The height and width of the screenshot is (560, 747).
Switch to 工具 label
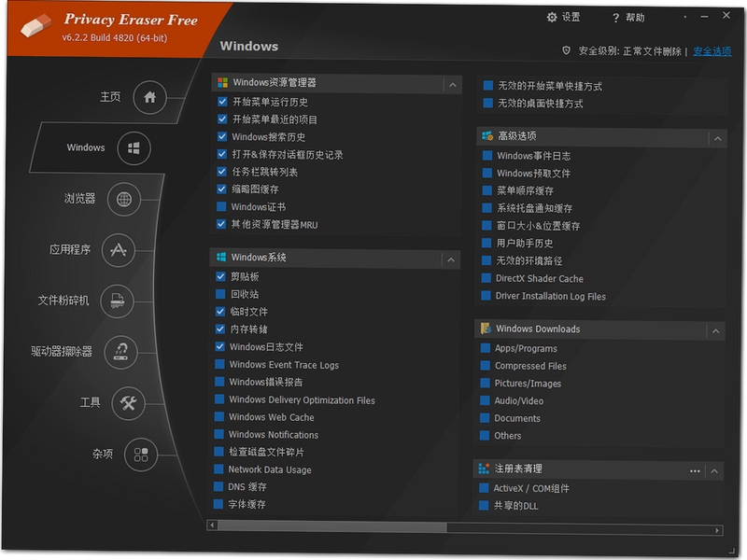pyautogui.click(x=90, y=403)
